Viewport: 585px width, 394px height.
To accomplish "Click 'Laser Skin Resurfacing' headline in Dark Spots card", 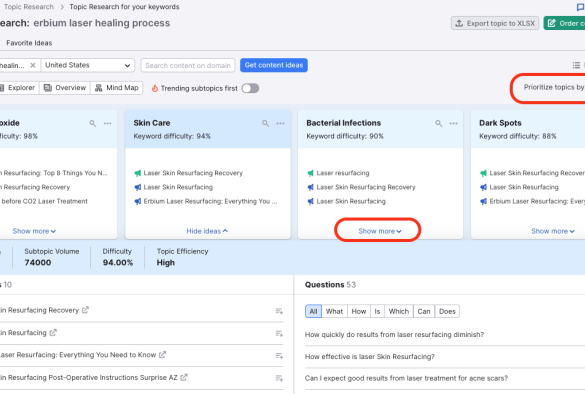I will 524,187.
